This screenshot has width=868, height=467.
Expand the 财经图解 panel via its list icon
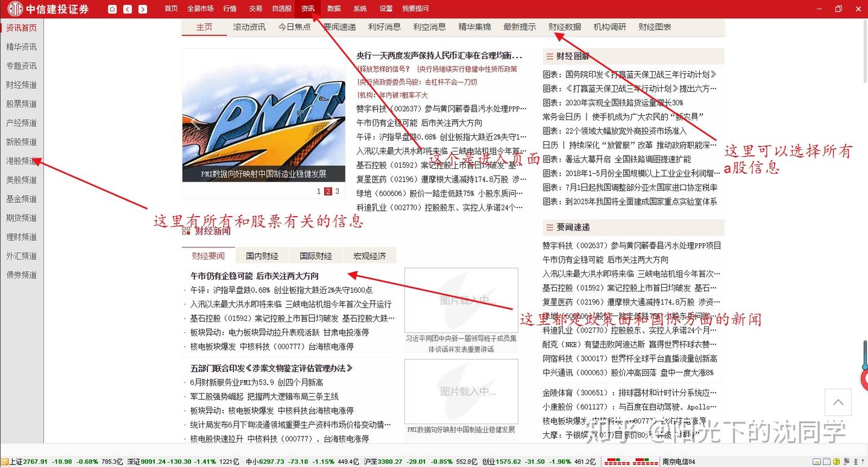[x=550, y=56]
